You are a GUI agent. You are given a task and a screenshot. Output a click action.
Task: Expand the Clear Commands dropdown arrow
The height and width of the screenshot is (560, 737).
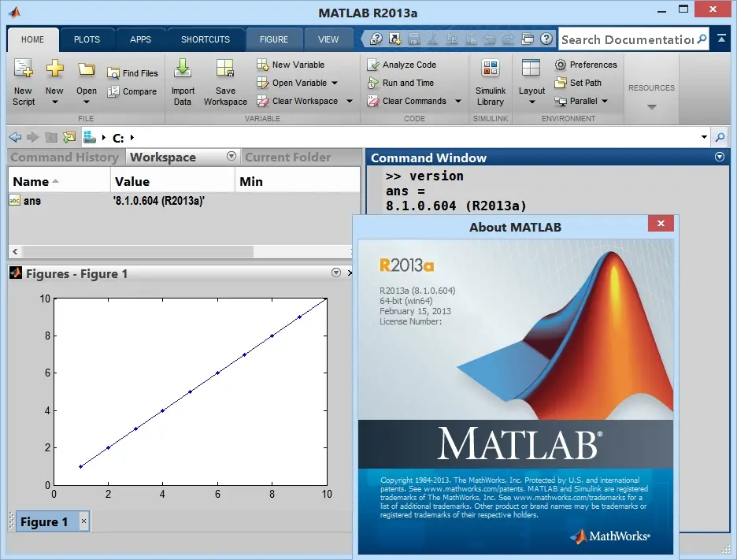pyautogui.click(x=457, y=101)
